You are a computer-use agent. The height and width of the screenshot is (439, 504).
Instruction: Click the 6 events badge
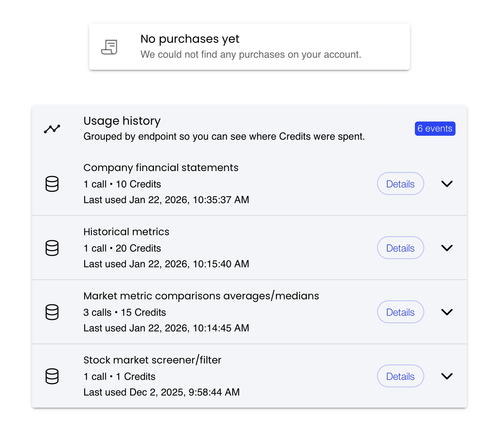[435, 129]
